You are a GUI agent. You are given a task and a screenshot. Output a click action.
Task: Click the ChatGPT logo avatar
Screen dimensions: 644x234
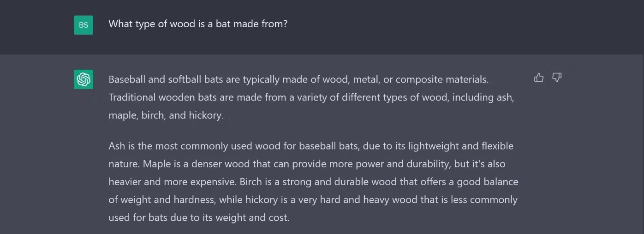(x=83, y=79)
